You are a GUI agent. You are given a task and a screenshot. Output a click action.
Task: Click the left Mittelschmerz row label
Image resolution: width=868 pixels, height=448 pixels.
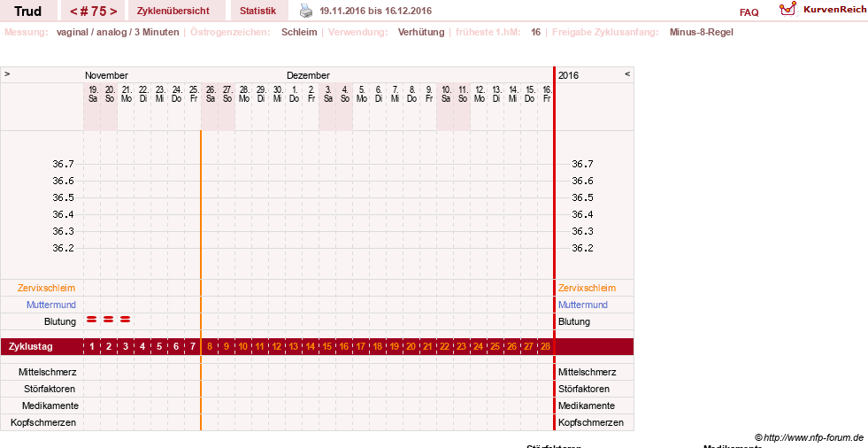click(x=47, y=372)
